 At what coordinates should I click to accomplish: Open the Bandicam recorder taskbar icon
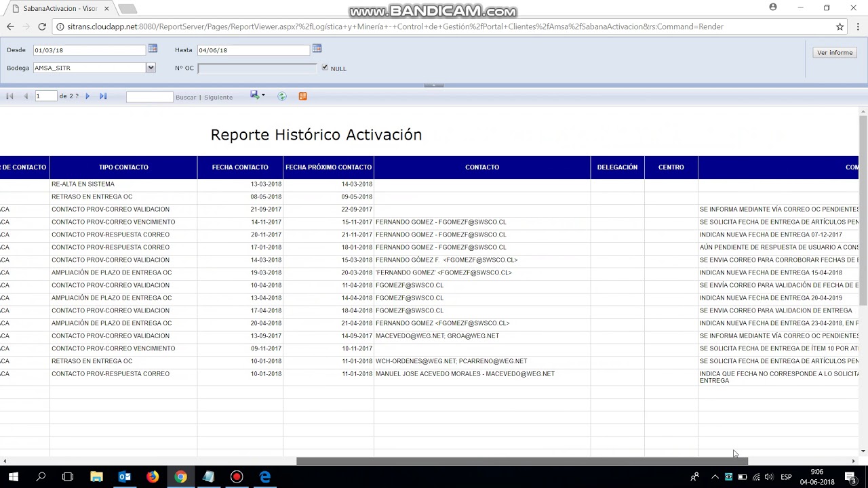pyautogui.click(x=237, y=476)
